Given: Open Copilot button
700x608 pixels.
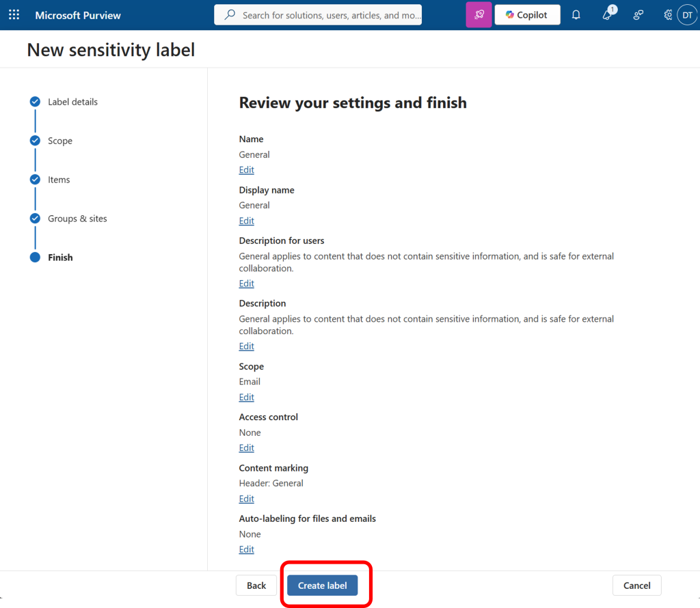Looking at the screenshot, I should (527, 15).
